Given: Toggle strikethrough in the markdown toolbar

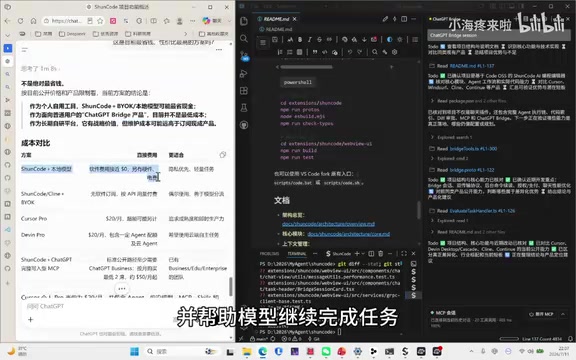Looking at the screenshot, I should coord(320,39).
